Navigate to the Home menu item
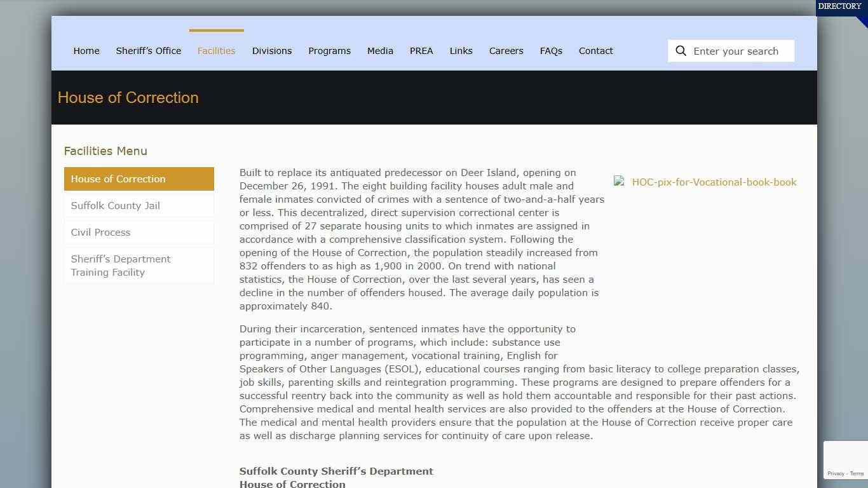Screen dimensions: 868x488 click(x=86, y=51)
